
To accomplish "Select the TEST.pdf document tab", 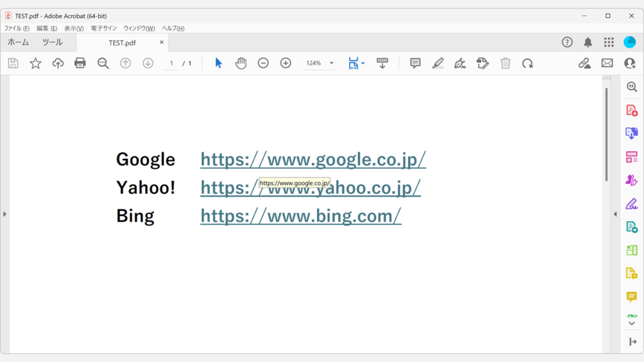I will [122, 43].
